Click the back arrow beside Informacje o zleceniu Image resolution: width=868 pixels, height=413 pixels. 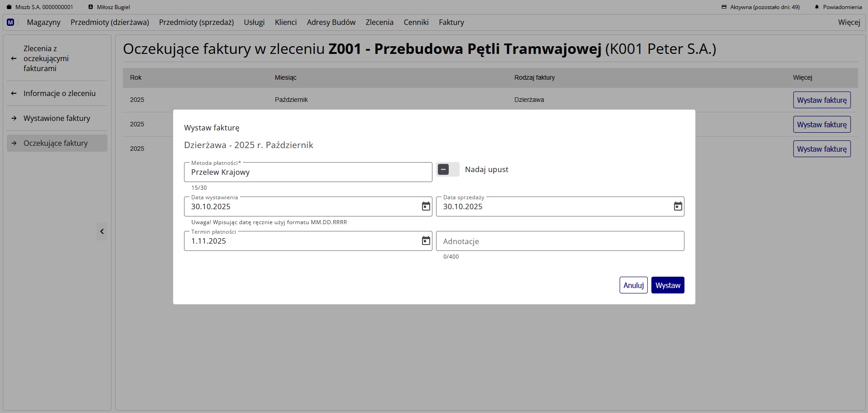click(14, 93)
